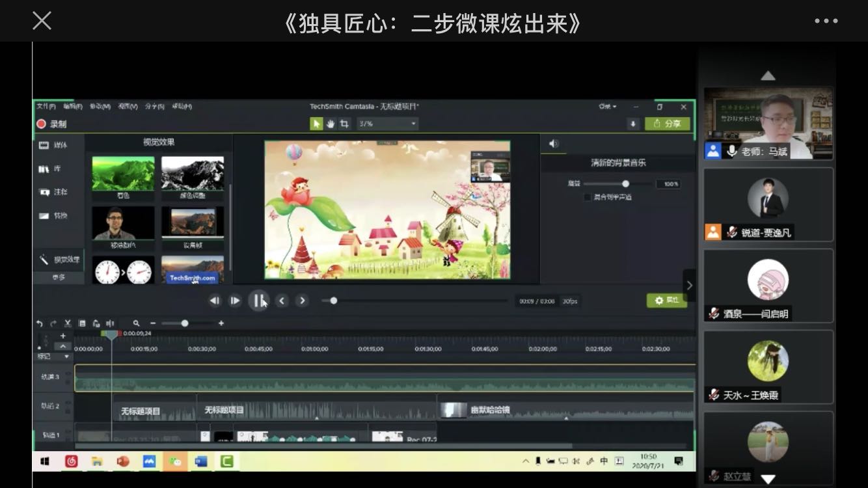Select the 移除颜色 remove-color effect thumbnail
This screenshot has width=868, height=488.
123,223
